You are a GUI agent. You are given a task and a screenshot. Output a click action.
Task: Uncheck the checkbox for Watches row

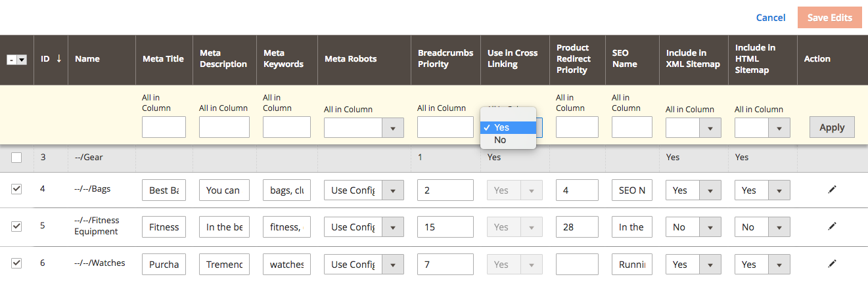[x=16, y=263]
